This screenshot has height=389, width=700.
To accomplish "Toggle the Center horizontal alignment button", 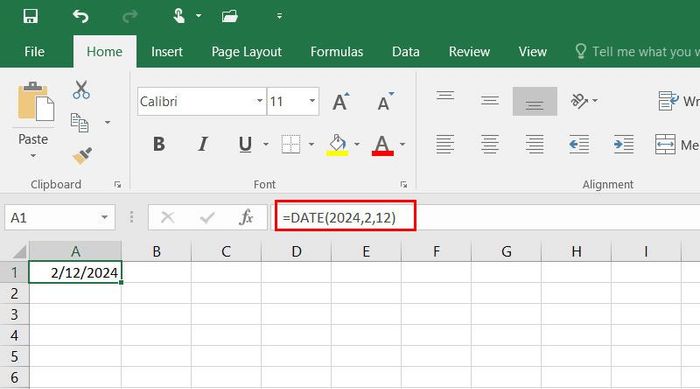I will coord(490,145).
